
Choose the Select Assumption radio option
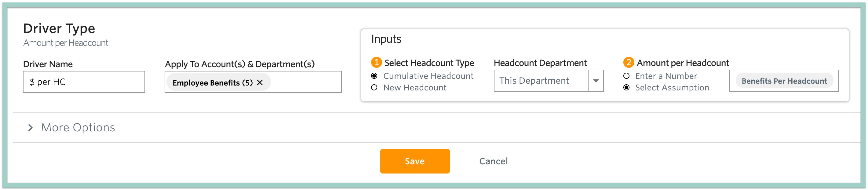pyautogui.click(x=626, y=88)
